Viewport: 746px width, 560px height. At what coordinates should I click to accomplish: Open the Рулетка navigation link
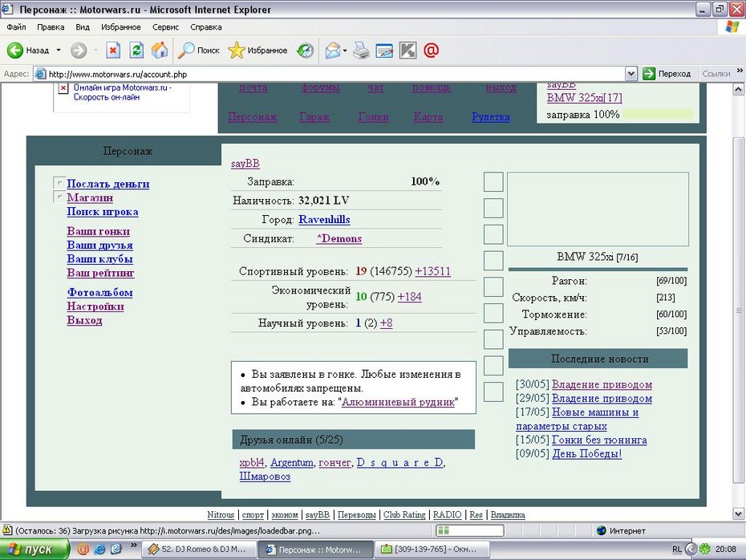491,116
